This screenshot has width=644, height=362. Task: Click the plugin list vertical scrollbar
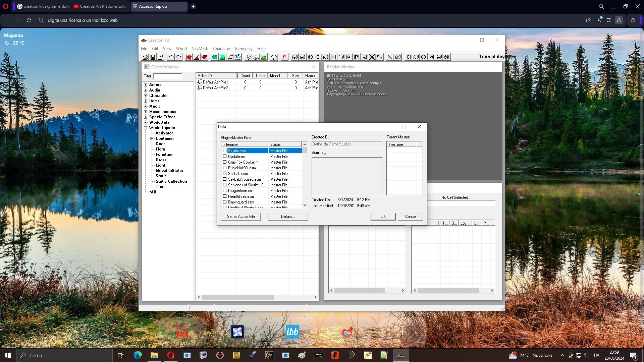pos(305,175)
